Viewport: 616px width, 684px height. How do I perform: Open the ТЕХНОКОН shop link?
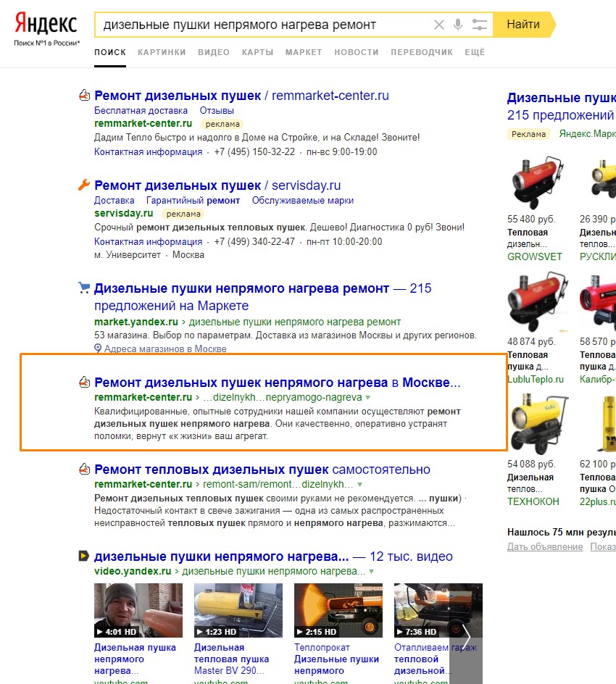(533, 502)
